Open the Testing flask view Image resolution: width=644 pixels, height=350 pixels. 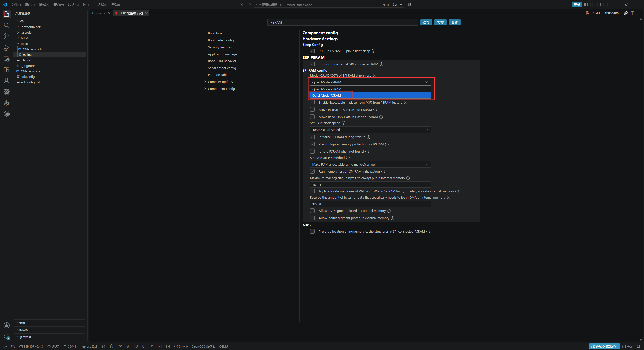(7, 81)
